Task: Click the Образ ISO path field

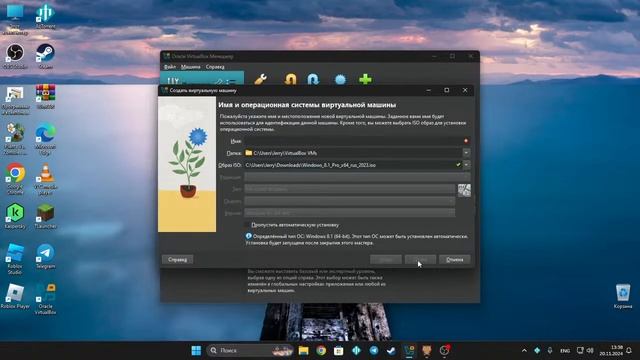Action: [353, 165]
